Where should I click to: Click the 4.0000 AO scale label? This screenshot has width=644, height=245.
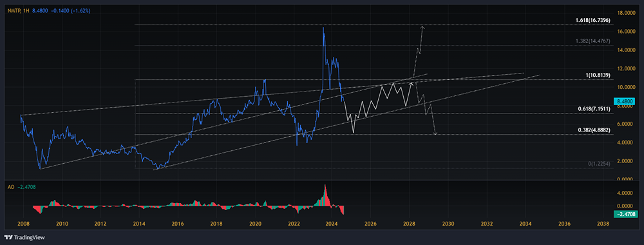[x=625, y=192]
